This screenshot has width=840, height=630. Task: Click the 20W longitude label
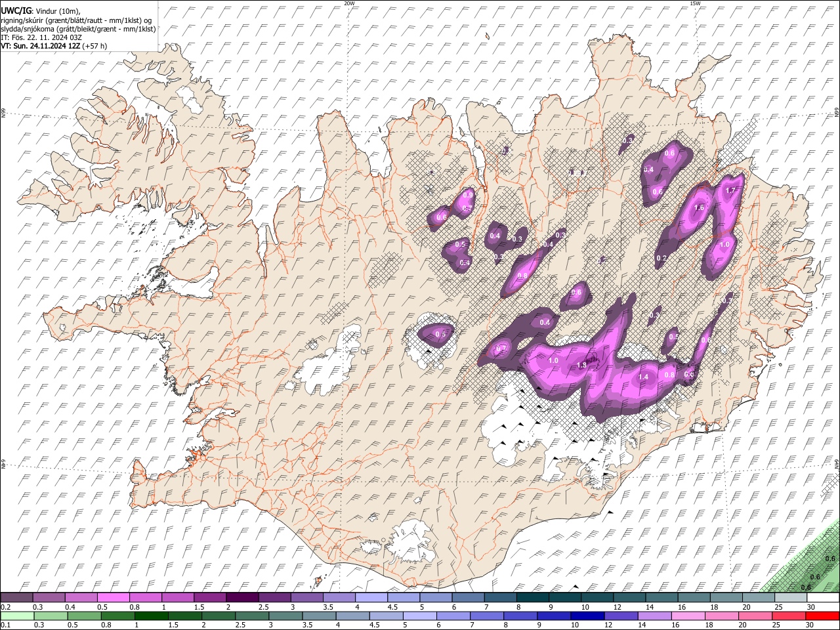349,3
